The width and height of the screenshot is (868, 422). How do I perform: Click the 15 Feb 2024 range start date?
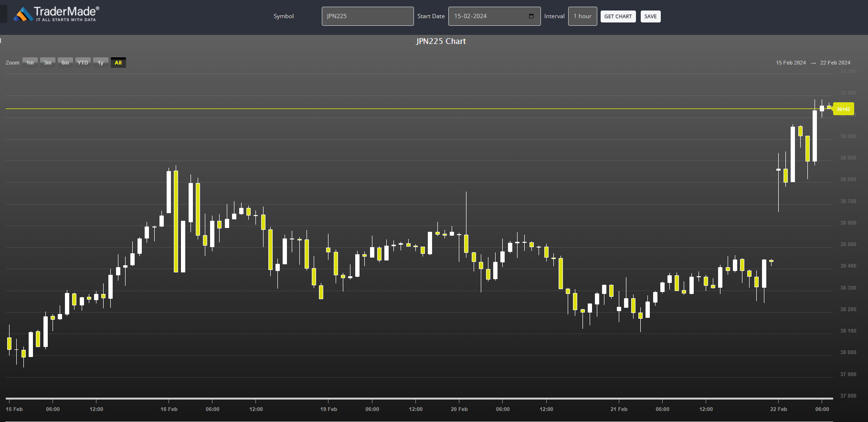point(791,63)
